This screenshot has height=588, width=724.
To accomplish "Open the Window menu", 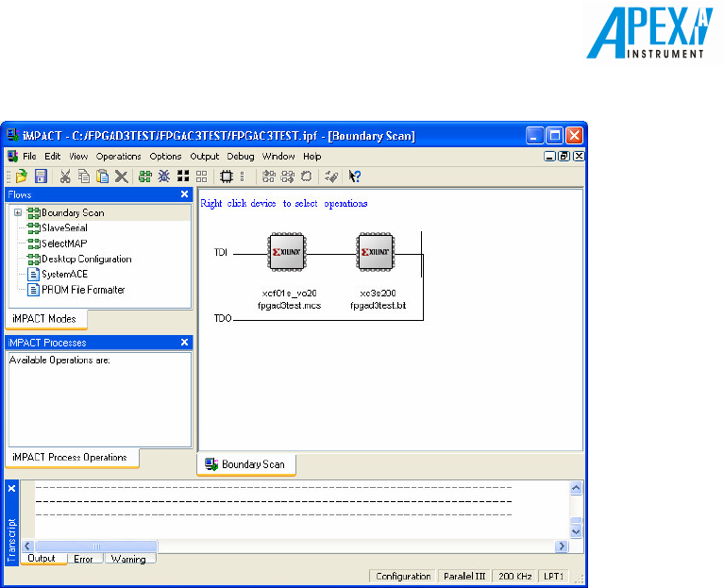I will [278, 157].
